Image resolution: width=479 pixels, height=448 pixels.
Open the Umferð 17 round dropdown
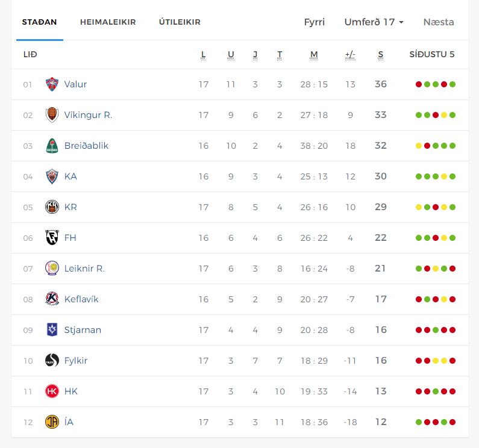(x=374, y=22)
